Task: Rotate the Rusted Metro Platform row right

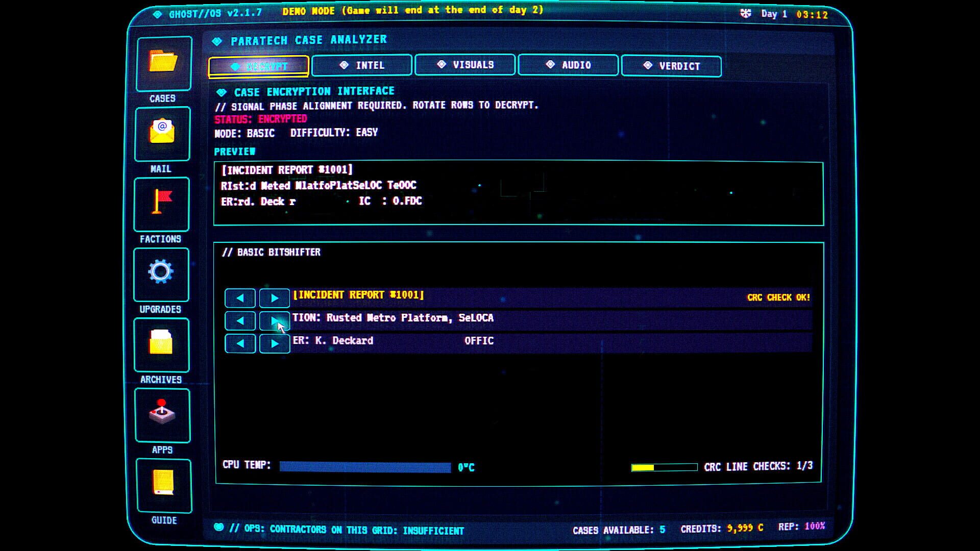Action: pyautogui.click(x=274, y=321)
